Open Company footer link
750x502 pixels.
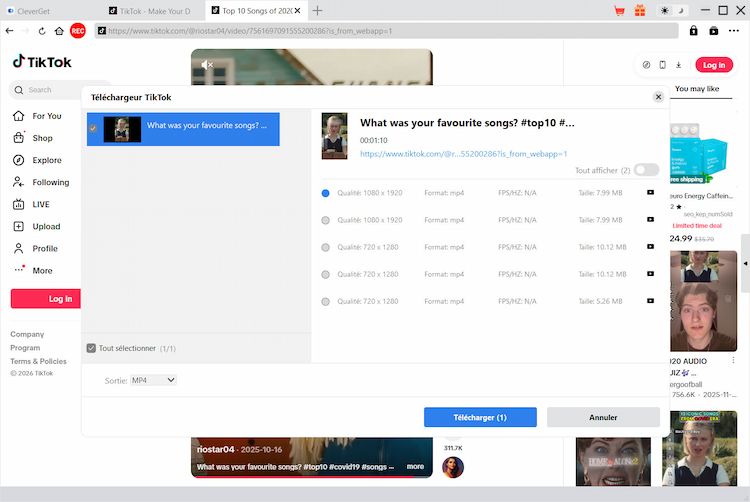point(27,334)
